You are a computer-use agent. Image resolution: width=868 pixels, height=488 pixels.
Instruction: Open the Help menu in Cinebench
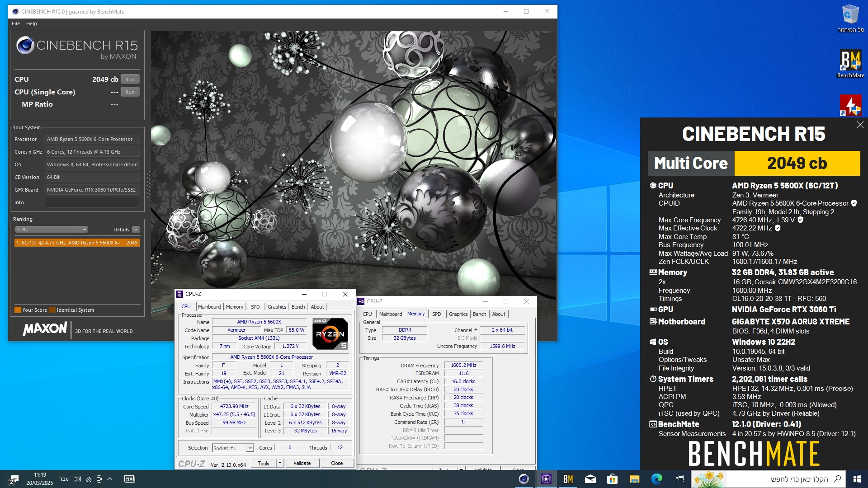pos(32,23)
